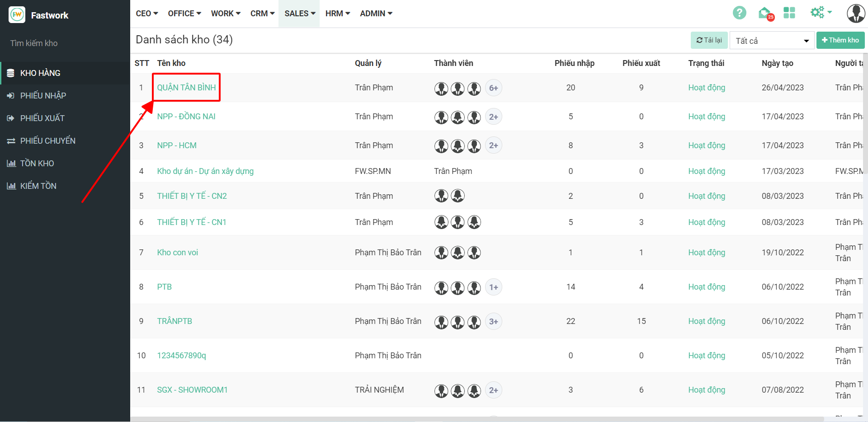The image size is (868, 422).
Task: Click the Tìm kiếm kho search field
Action: coord(63,43)
